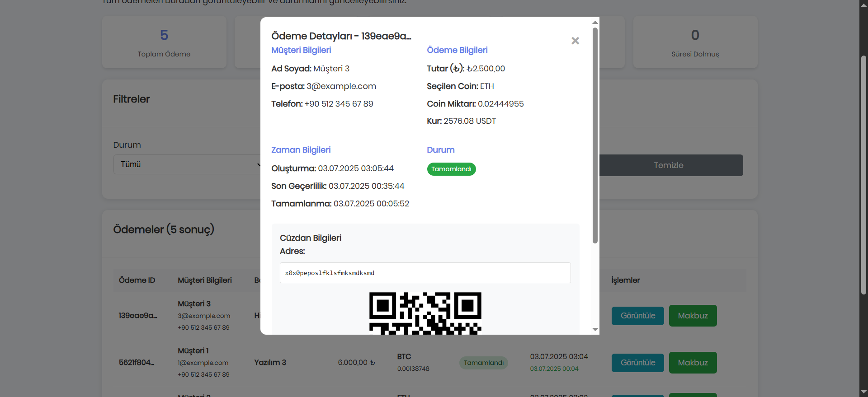
Task: Click Görüntüle for payment 5621f804
Action: point(637,363)
